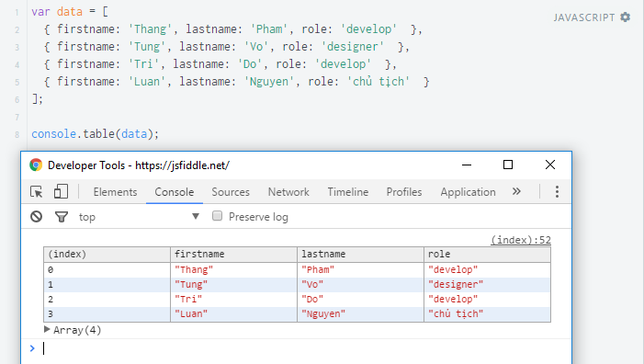Screen dimensions: 644x364
Task: Place cursor on 'var data = [' line
Action: (70, 12)
